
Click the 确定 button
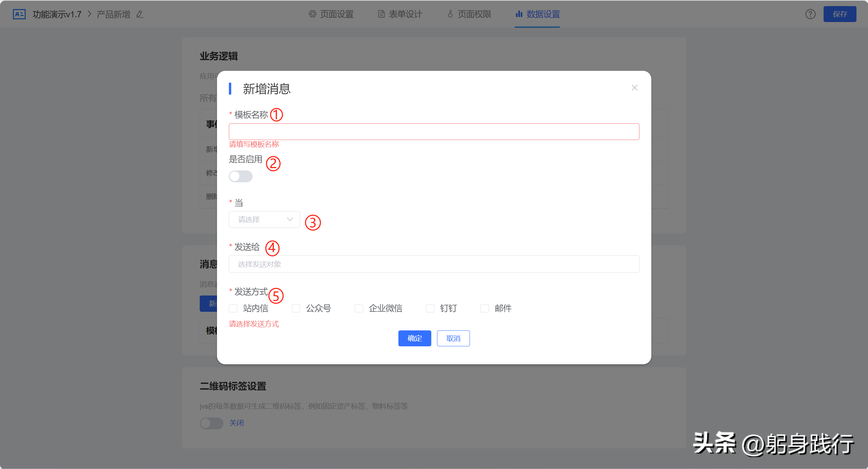415,339
